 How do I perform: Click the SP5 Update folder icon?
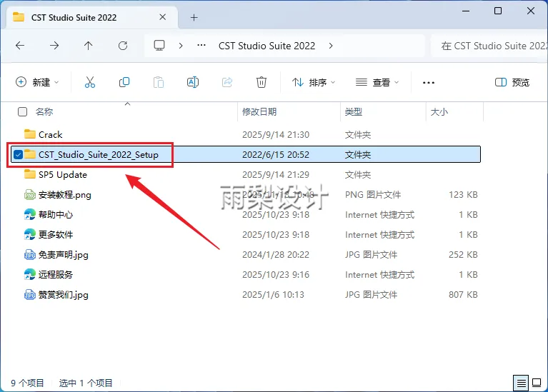30,174
